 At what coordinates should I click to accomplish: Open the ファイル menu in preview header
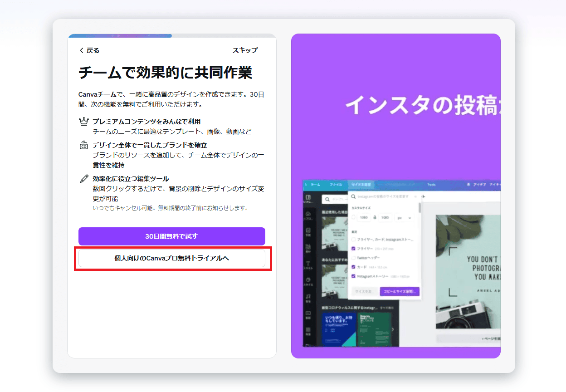coord(336,185)
